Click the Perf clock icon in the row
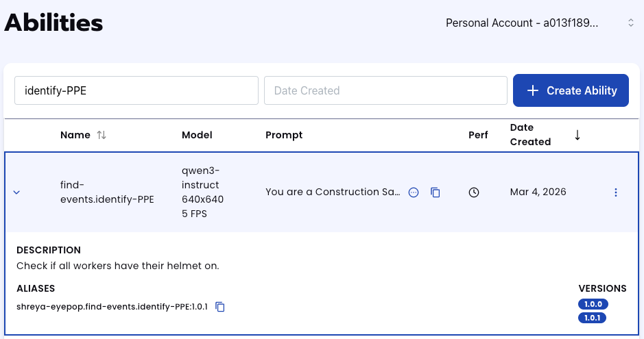 474,192
